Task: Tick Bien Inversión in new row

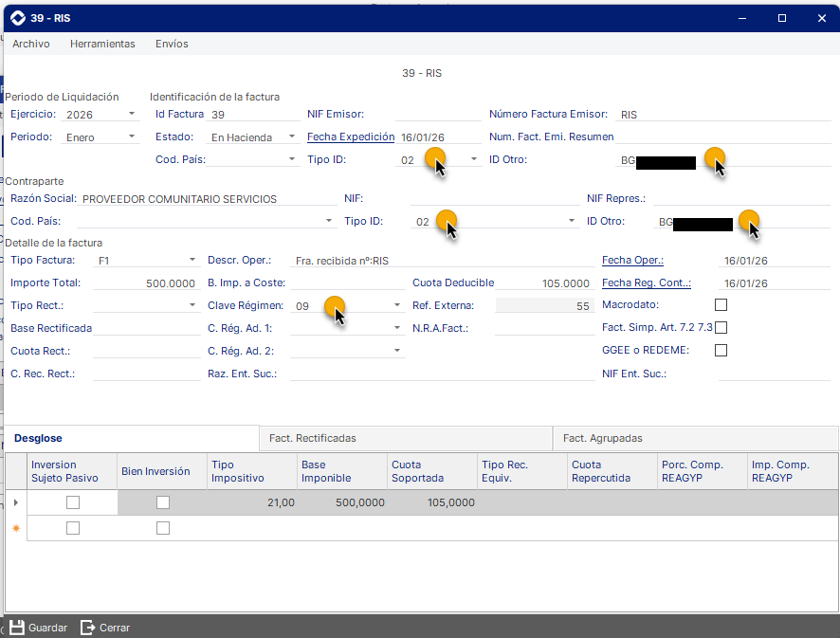Action: coord(163,528)
